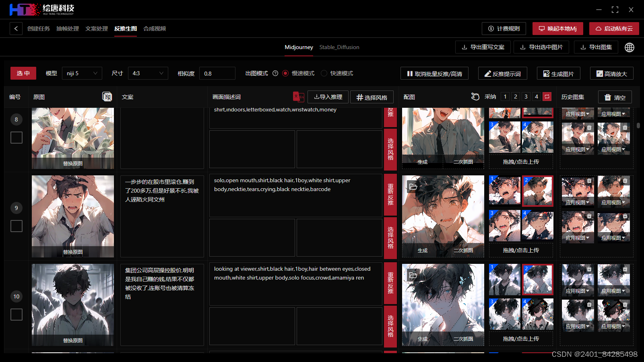This screenshot has height=362, width=644.
Task: Adopt image number 1 via 采纳
Action: (x=505, y=97)
